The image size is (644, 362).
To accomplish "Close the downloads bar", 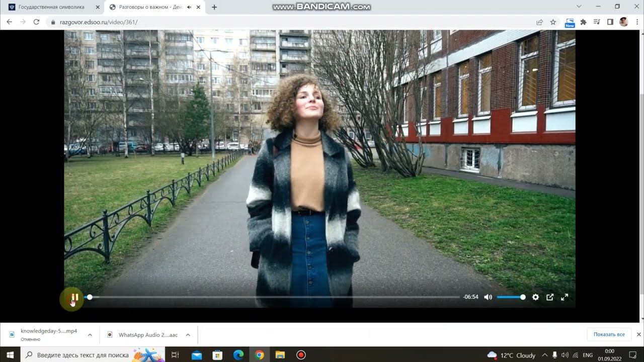I will point(639,334).
